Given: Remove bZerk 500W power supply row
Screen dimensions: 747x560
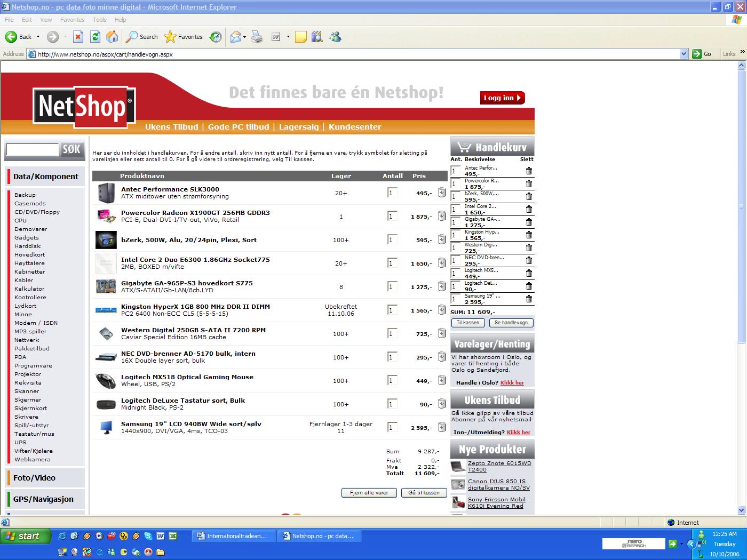Looking at the screenshot, I should (x=442, y=239).
